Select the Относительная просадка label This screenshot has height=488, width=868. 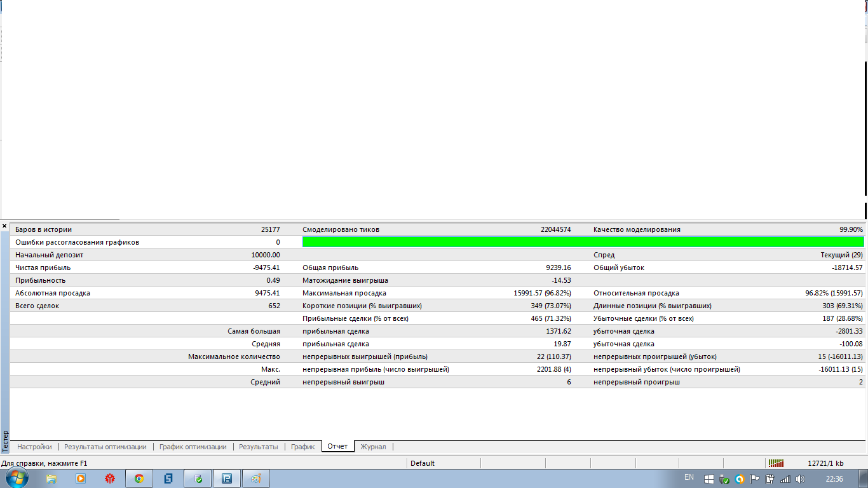[x=636, y=293]
